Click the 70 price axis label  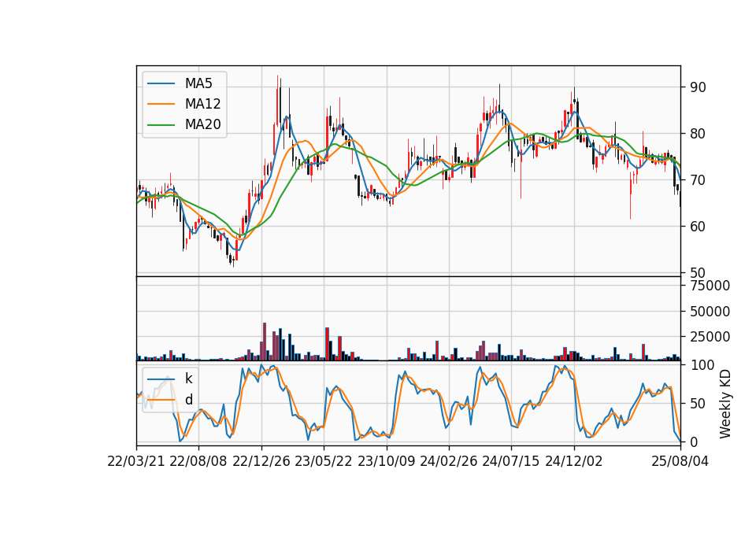coord(698,180)
